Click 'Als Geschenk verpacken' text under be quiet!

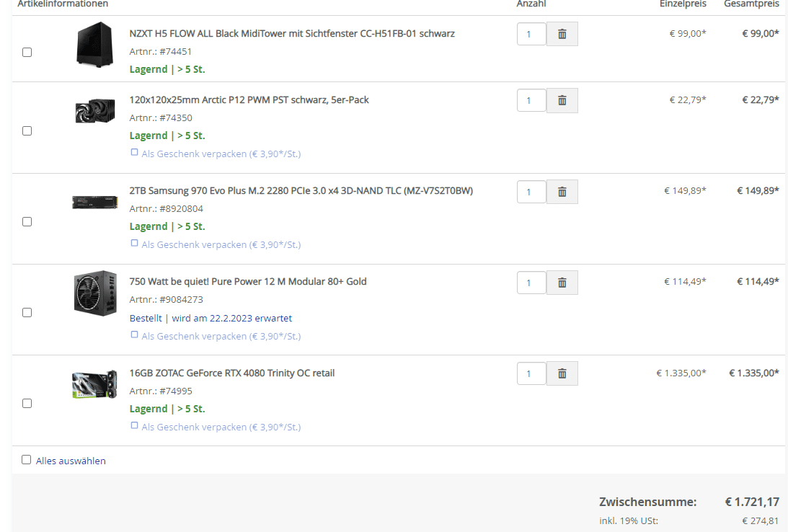pos(221,336)
